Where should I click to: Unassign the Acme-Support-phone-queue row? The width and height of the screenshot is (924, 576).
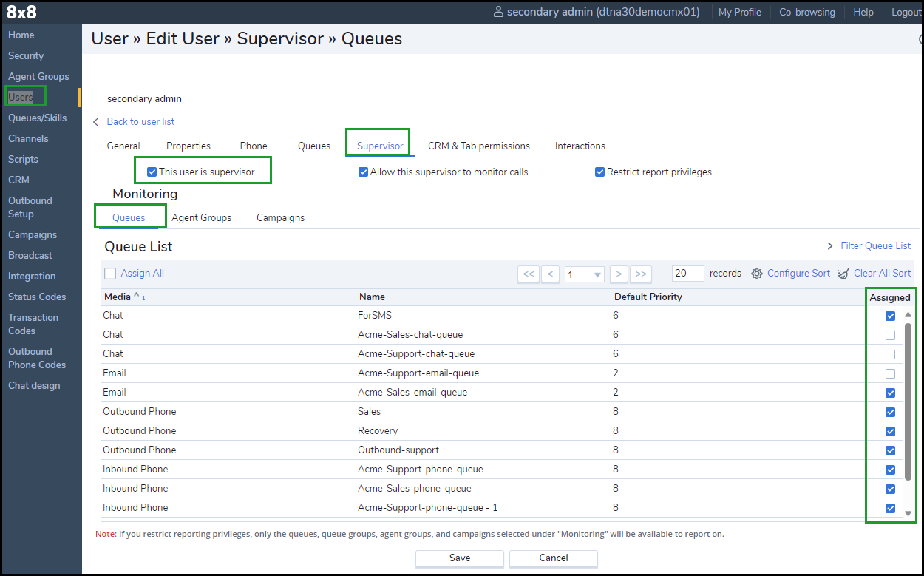tap(890, 470)
